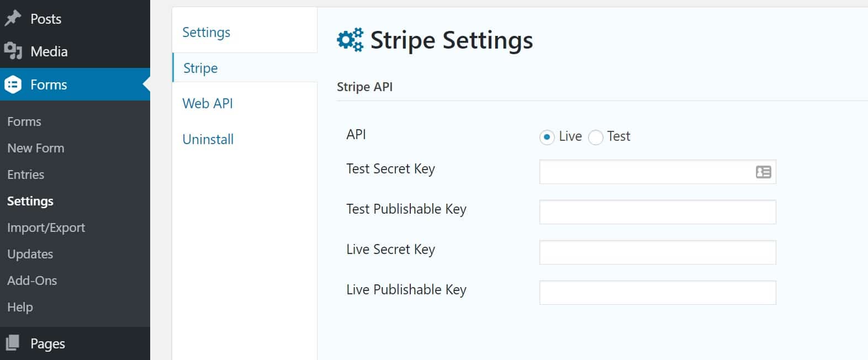Click inside the Test Publishable Key field

(657, 211)
